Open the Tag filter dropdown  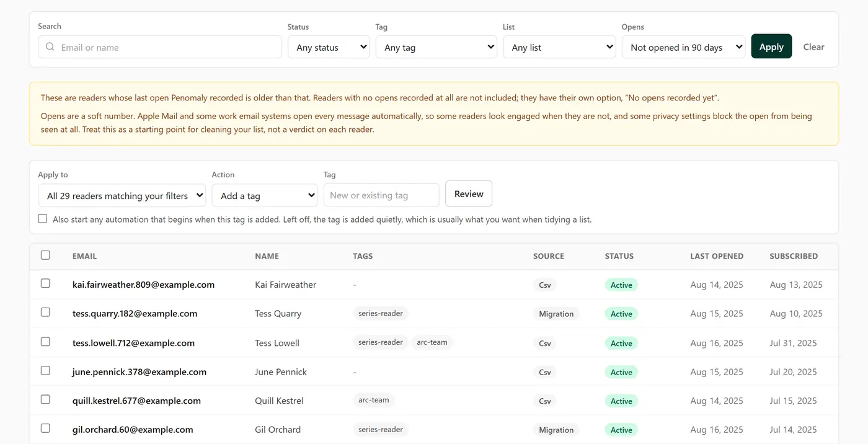pyautogui.click(x=436, y=47)
